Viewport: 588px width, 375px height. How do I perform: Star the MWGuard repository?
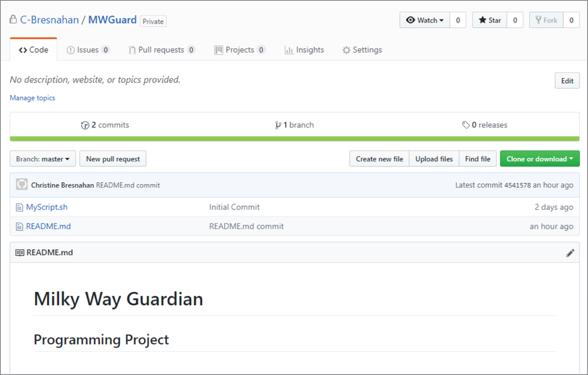click(x=490, y=20)
